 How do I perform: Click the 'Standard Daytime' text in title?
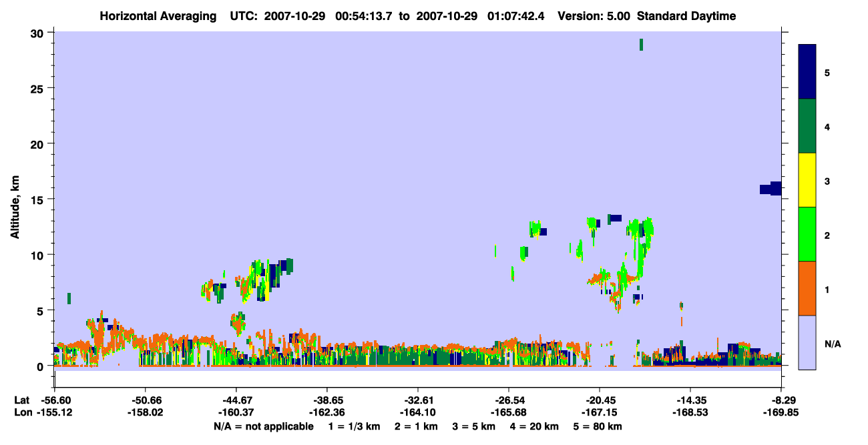[686, 16]
